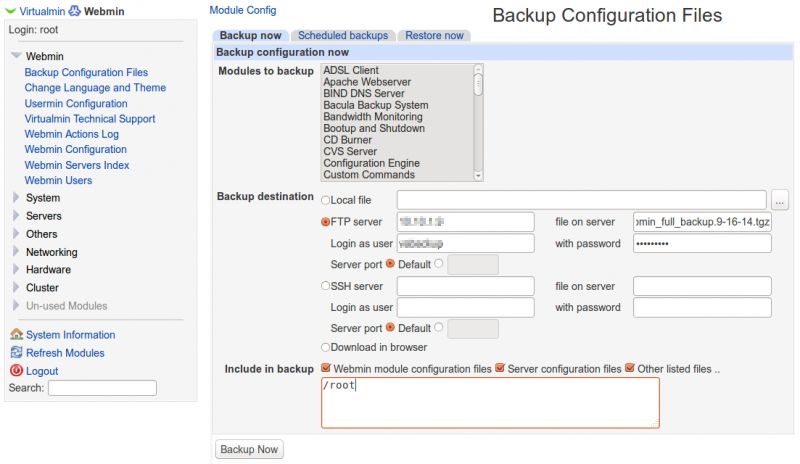Open Backup Configuration Files link
The image size is (800, 464).
86,72
